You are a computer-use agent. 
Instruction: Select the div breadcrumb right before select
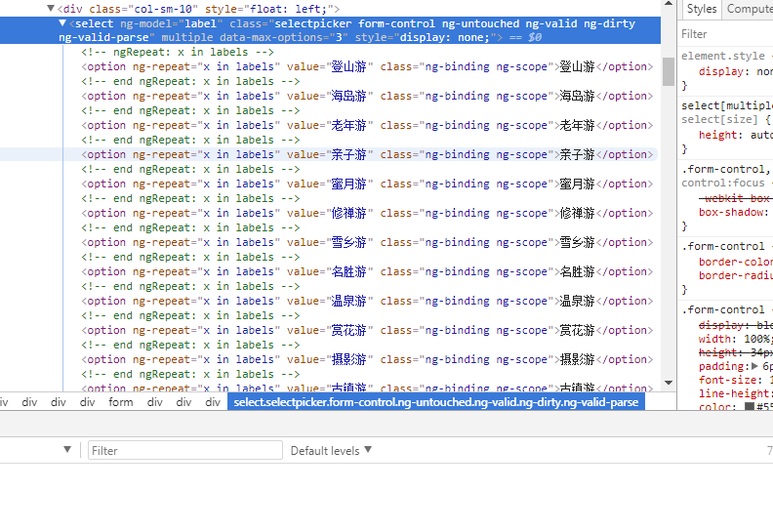click(x=213, y=402)
